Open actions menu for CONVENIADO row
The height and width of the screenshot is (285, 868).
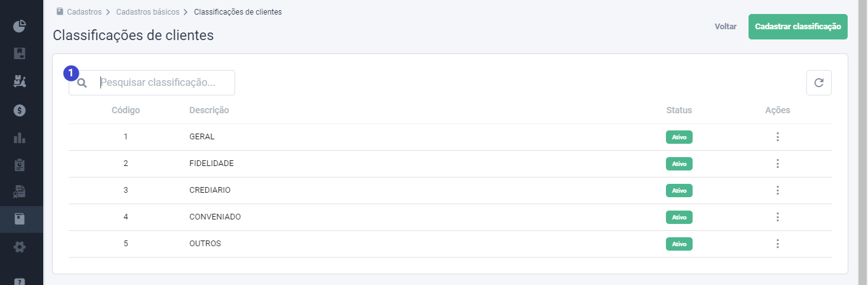pos(777,217)
